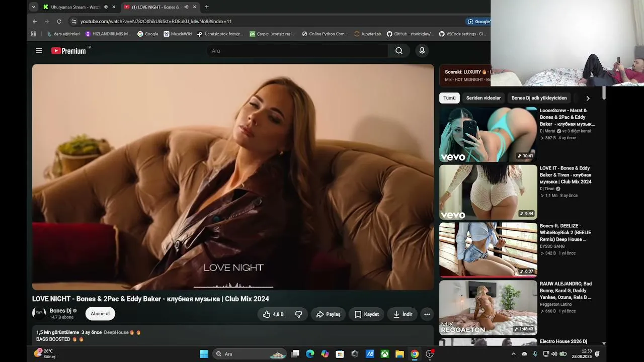Image resolution: width=644 pixels, height=362 pixels.
Task: Like the video with thumbs up
Action: click(x=273, y=314)
